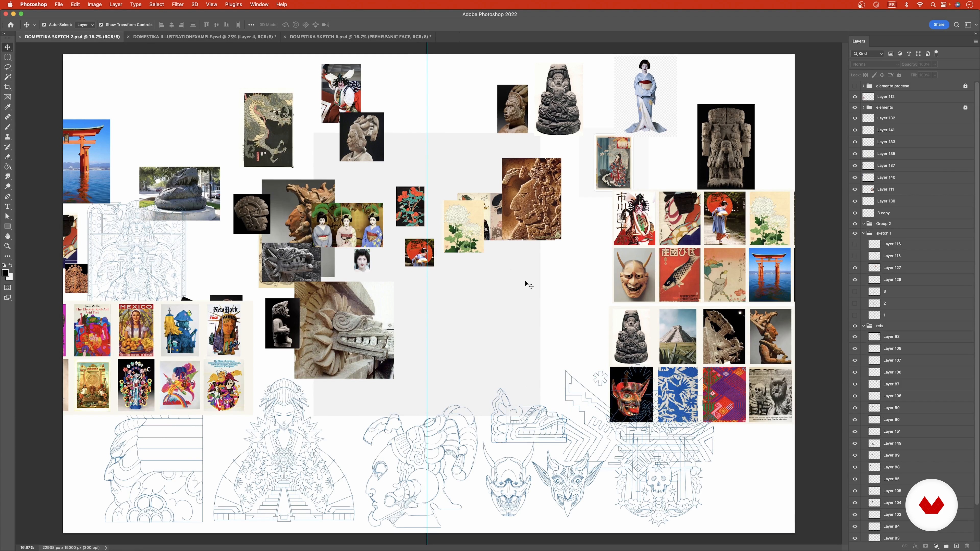Click the pixel layer filter icon

pyautogui.click(x=891, y=54)
